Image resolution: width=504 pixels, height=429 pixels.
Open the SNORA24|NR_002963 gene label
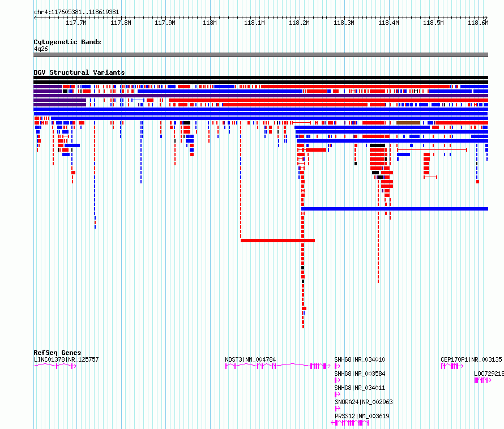pyautogui.click(x=364, y=402)
